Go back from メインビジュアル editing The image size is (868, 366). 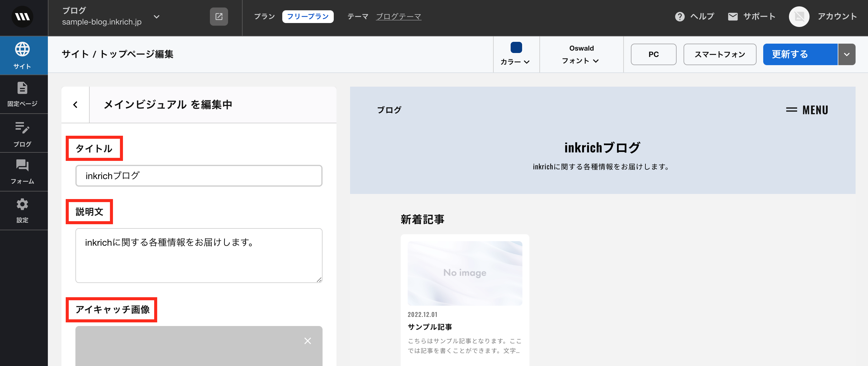(x=75, y=105)
